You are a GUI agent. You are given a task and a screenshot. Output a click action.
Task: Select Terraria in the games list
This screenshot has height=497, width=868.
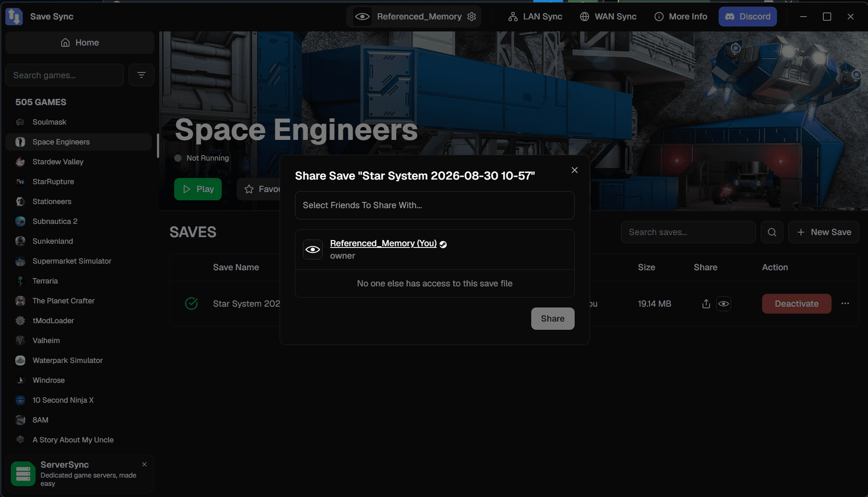pos(79,281)
